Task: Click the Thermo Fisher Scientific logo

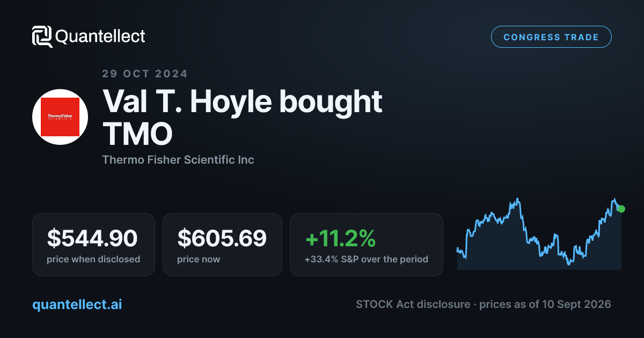Action: [x=60, y=116]
